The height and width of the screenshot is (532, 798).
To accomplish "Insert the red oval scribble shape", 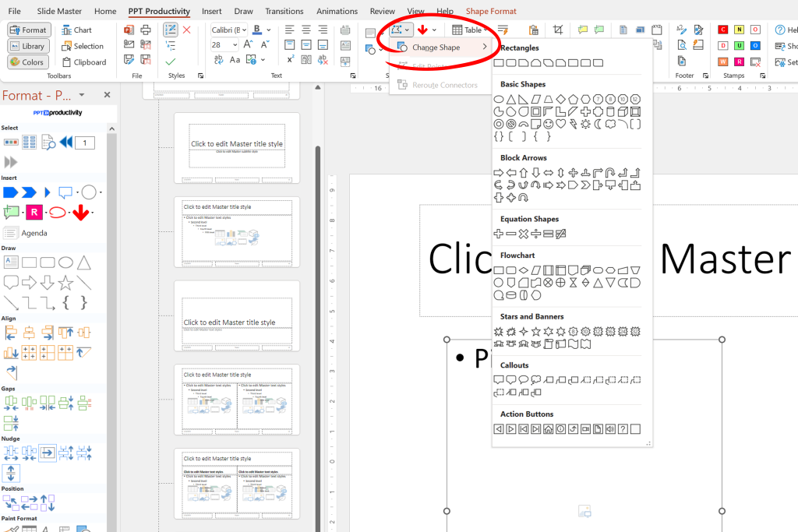I will [x=57, y=213].
